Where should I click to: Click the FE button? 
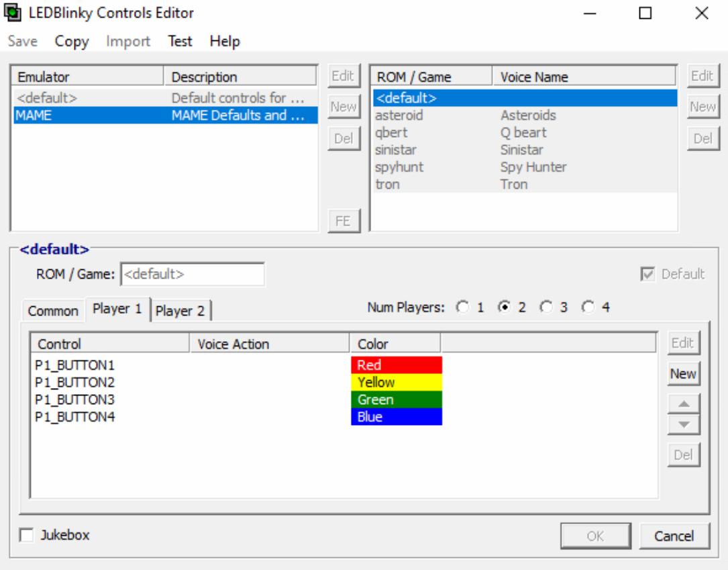[x=343, y=221]
